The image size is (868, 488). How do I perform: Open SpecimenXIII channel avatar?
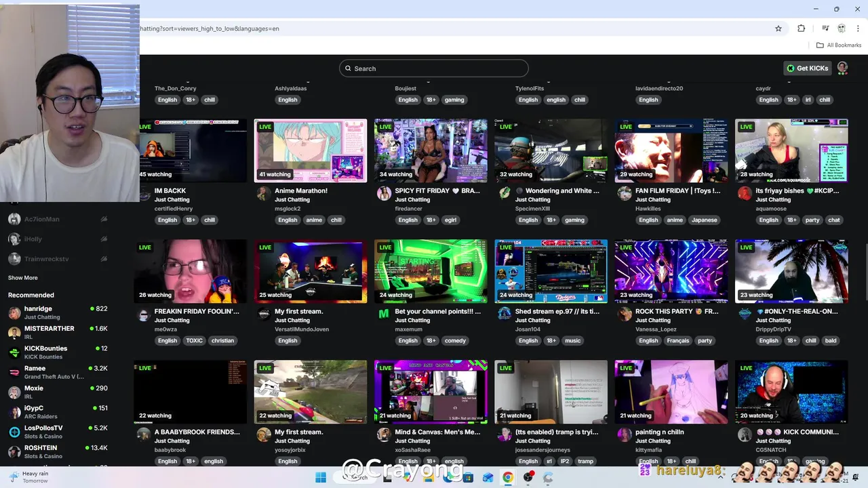click(504, 193)
